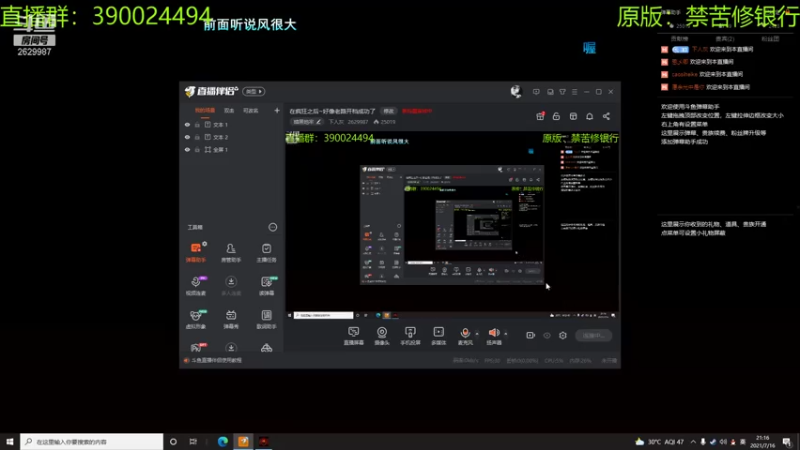Open the Windows notification center
Viewport: 800px width, 450px height.
pyautogui.click(x=787, y=442)
